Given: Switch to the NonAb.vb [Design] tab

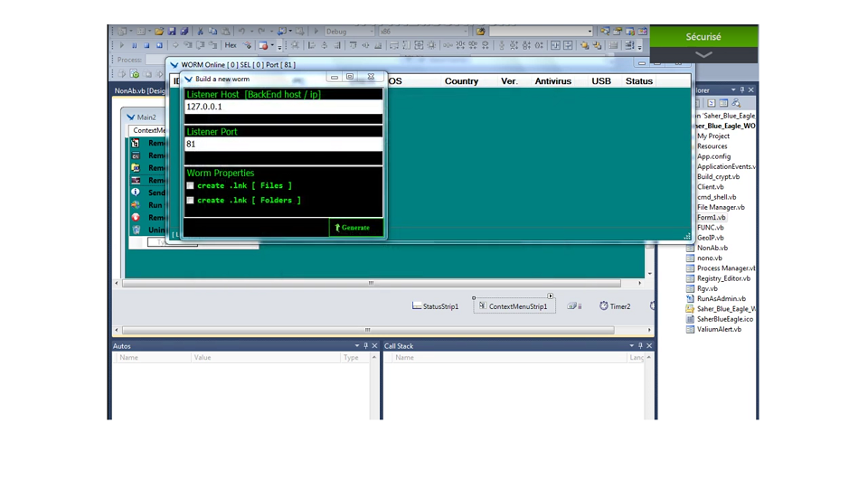Looking at the screenshot, I should click(139, 90).
